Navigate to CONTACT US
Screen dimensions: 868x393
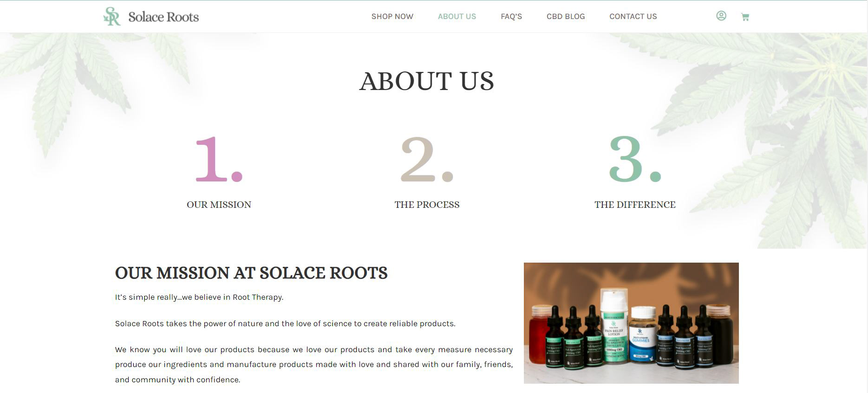[633, 17]
